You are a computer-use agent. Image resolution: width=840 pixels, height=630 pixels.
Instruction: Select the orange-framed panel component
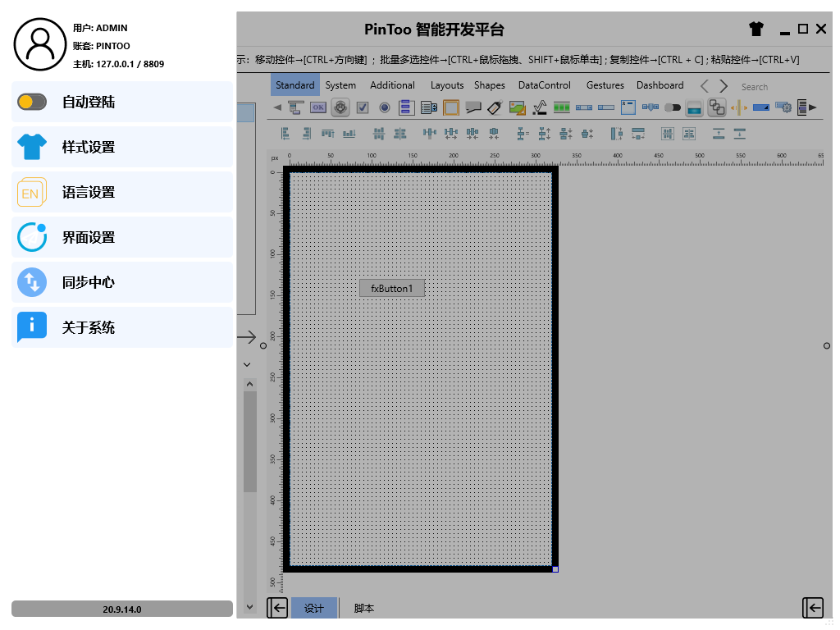451,107
